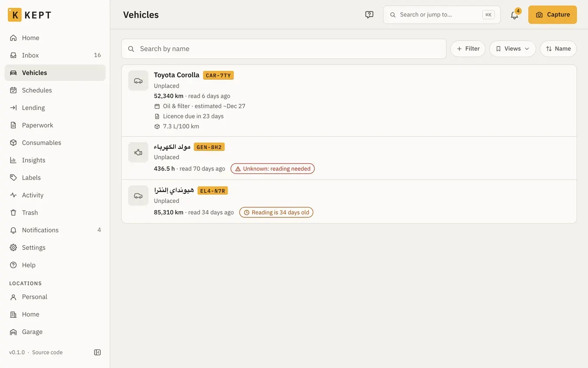Show Activity log
Image resolution: width=588 pixels, height=368 pixels.
tap(55, 195)
